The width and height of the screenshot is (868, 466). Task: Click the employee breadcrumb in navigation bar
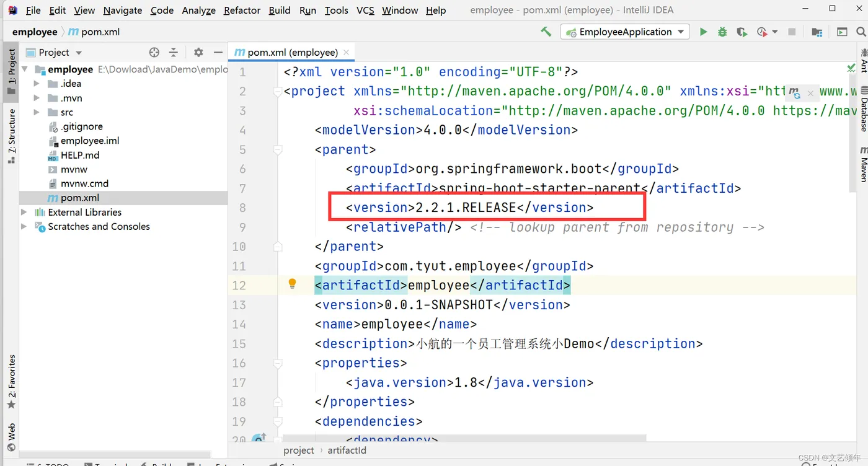pyautogui.click(x=35, y=32)
